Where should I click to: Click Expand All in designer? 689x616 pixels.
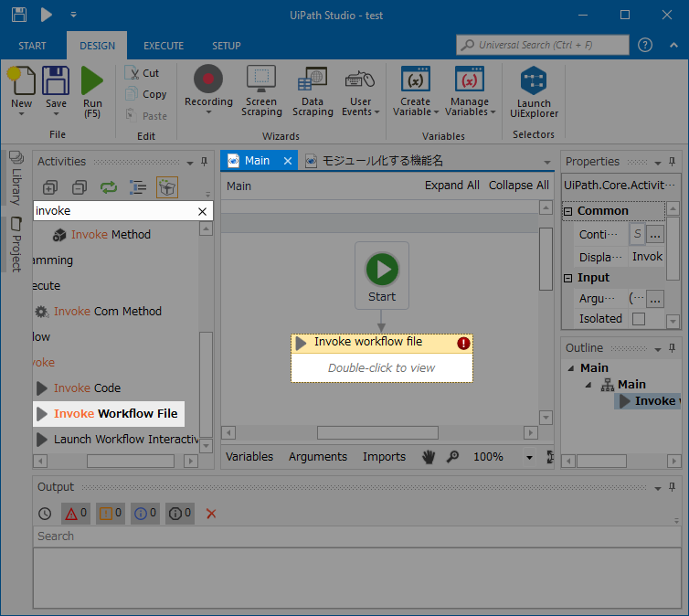point(451,186)
